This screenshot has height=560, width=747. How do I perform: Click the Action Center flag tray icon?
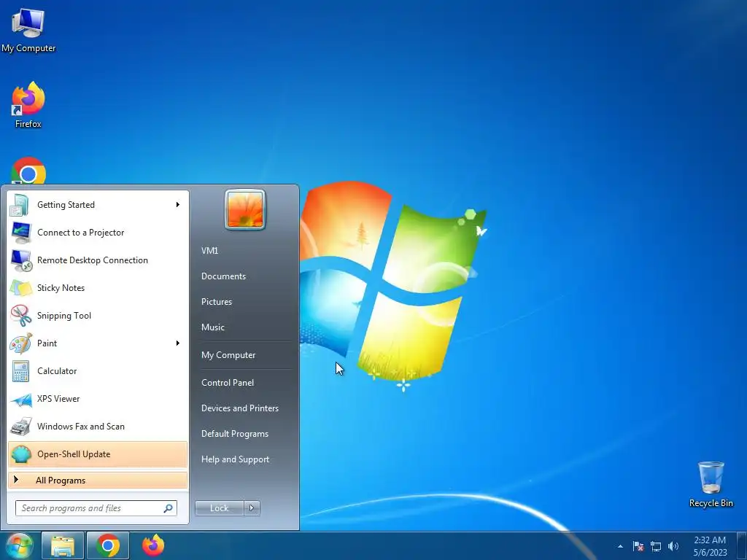point(638,546)
